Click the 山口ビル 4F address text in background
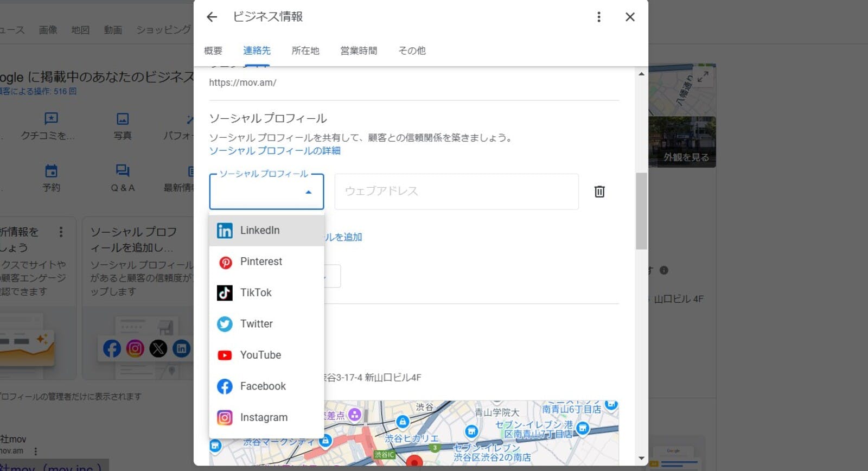The image size is (868, 471). 679,299
